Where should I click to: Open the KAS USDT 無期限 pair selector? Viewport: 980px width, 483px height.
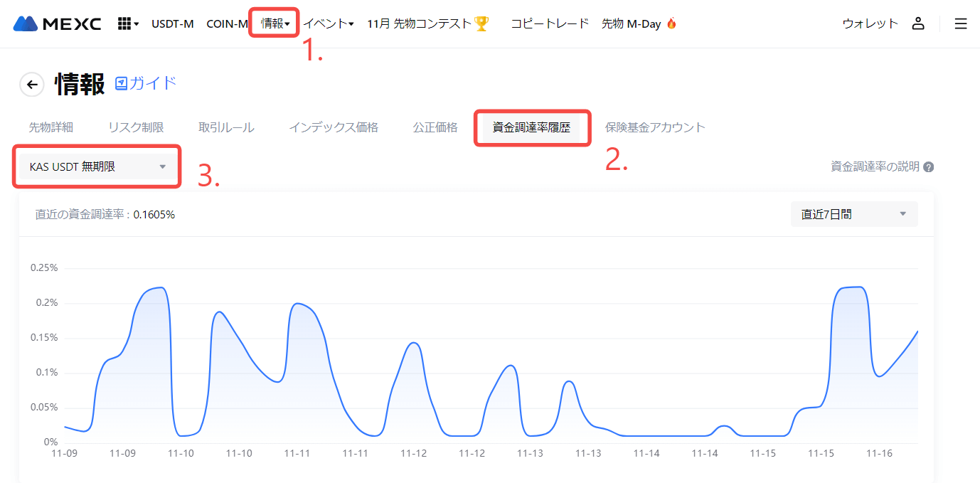pyautogui.click(x=97, y=167)
